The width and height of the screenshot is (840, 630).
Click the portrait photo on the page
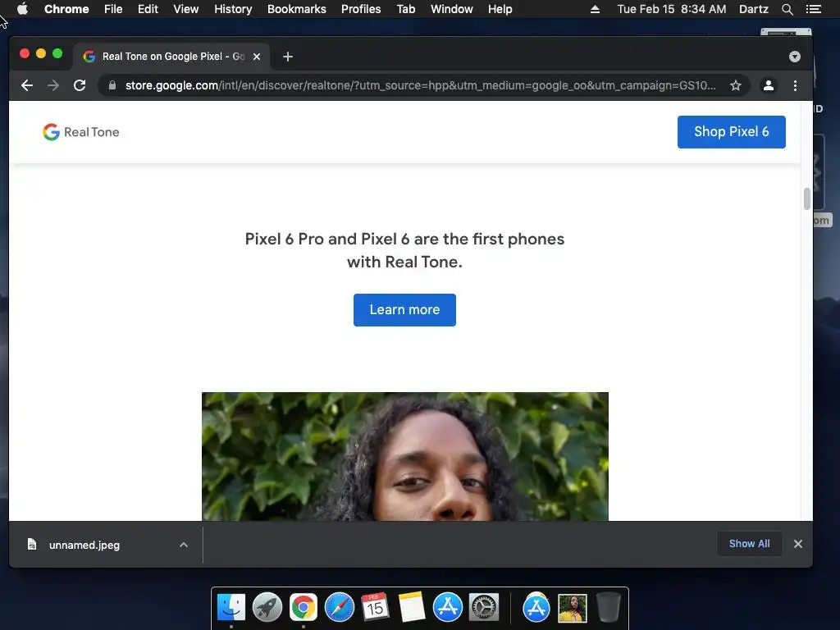click(x=405, y=456)
